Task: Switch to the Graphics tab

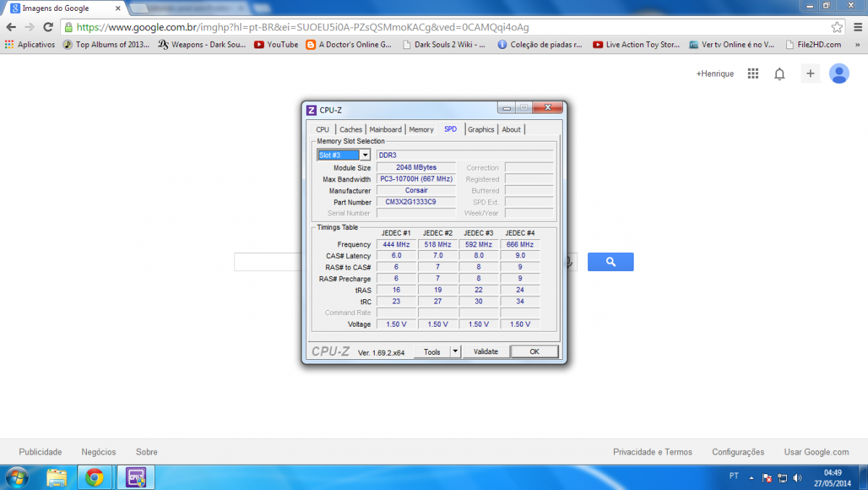Action: (481, 130)
